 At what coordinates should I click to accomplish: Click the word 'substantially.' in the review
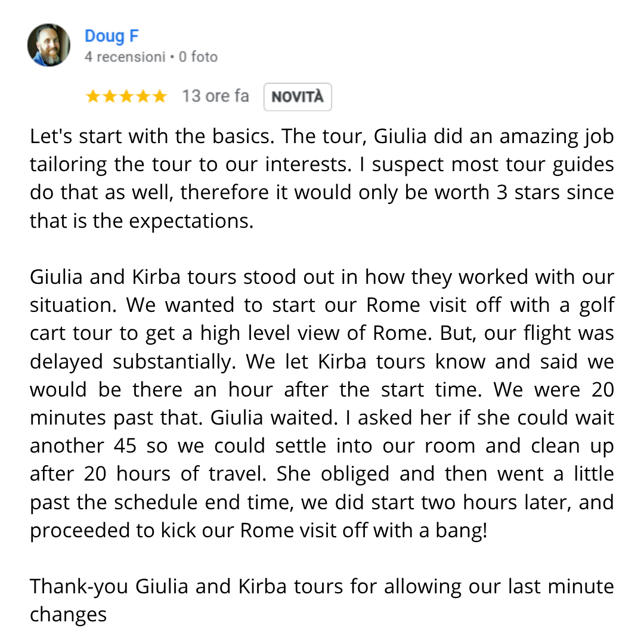pyautogui.click(x=175, y=363)
